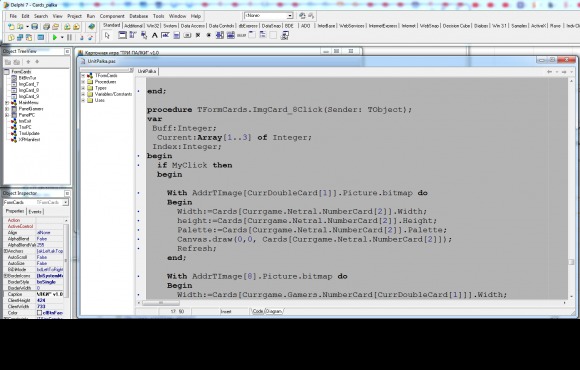This screenshot has height=370, width=580.
Task: Open the Project menu
Action: tap(74, 16)
